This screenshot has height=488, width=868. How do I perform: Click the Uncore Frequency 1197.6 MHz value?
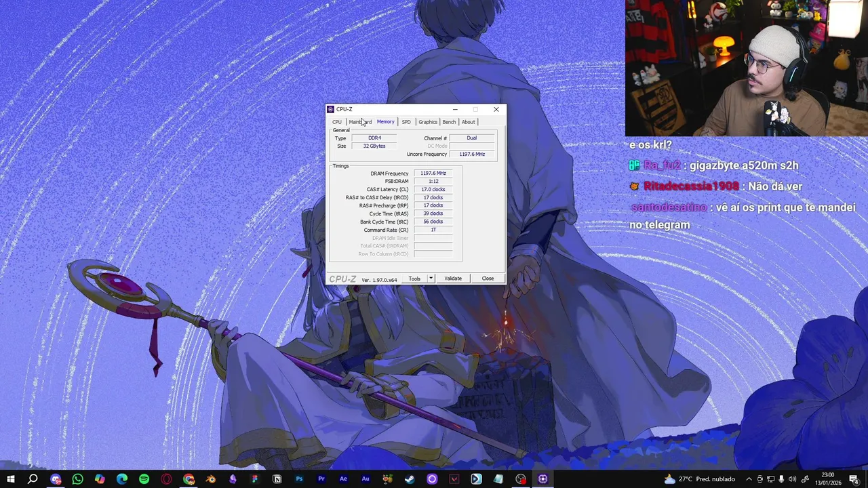[x=472, y=155]
